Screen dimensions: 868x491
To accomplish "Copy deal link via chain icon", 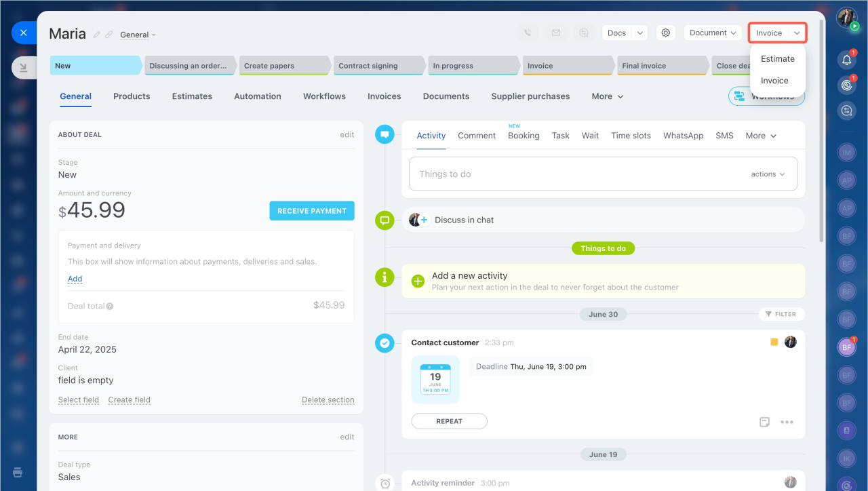I will (x=109, y=35).
